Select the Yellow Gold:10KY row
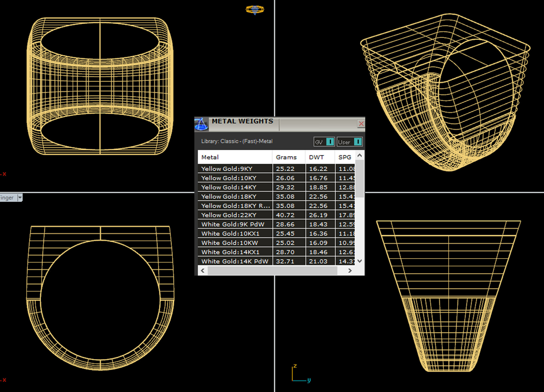 point(276,178)
